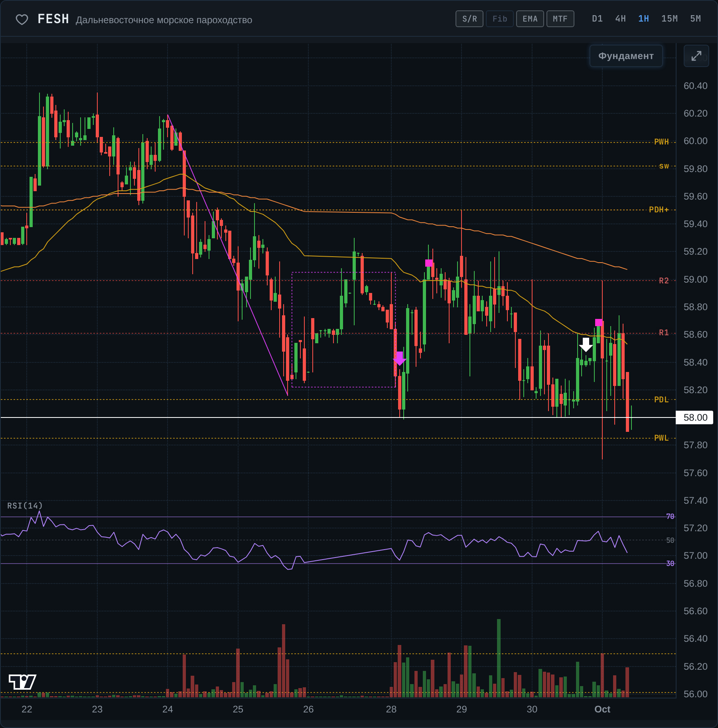
Task: Click the 60.40 price axis label
Action: coord(695,86)
